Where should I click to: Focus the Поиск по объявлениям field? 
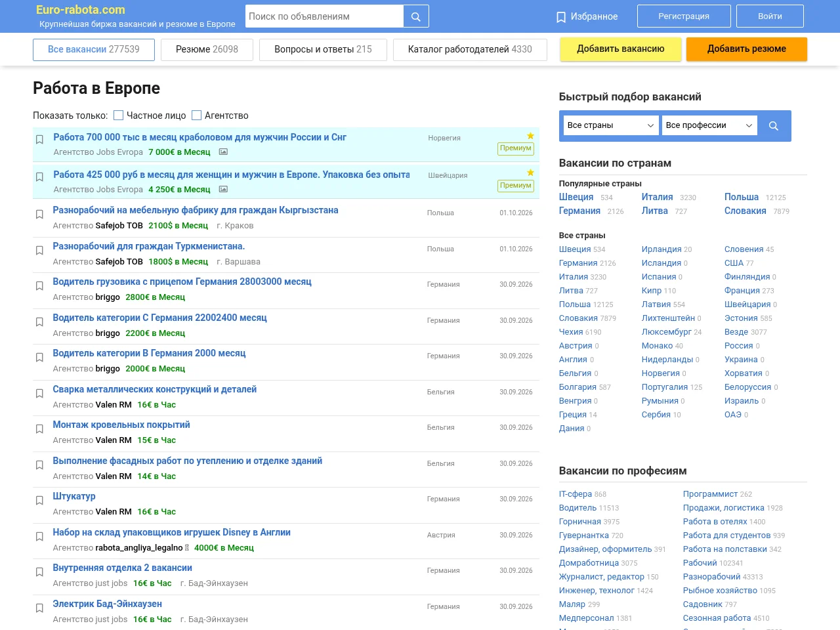(324, 16)
